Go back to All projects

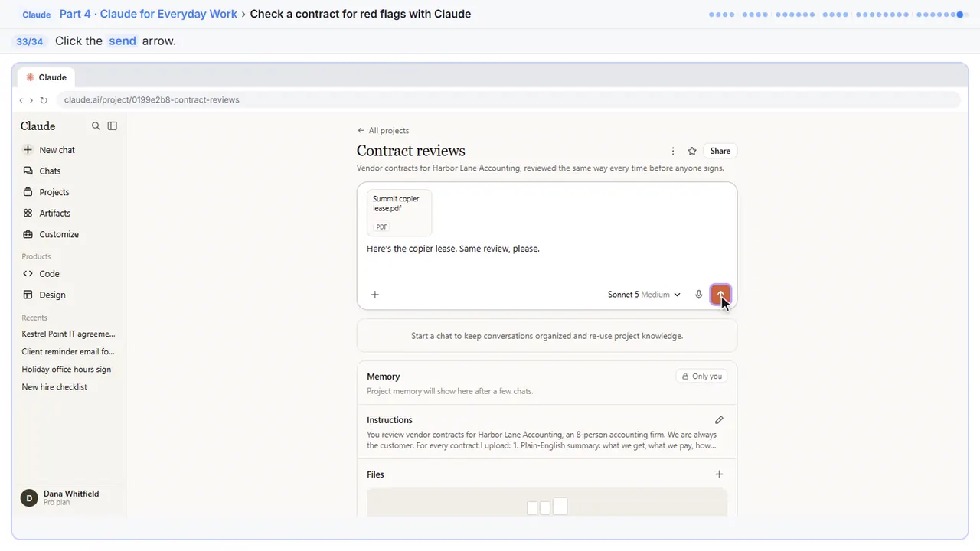click(383, 131)
